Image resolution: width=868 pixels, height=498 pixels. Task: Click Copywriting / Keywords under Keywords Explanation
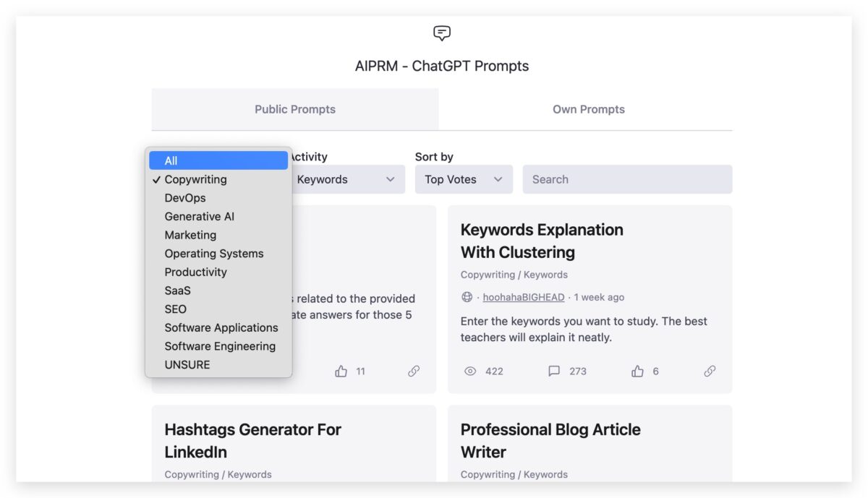tap(514, 275)
